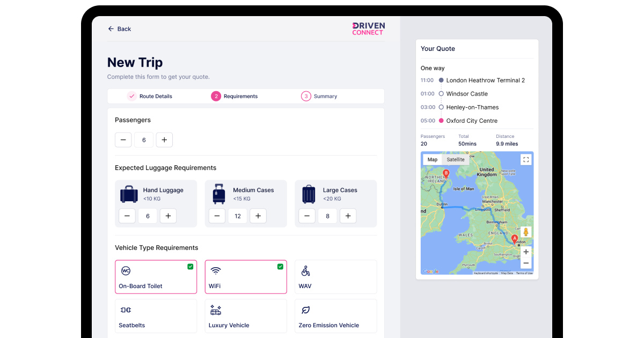Switch the map to Map view

click(x=433, y=159)
